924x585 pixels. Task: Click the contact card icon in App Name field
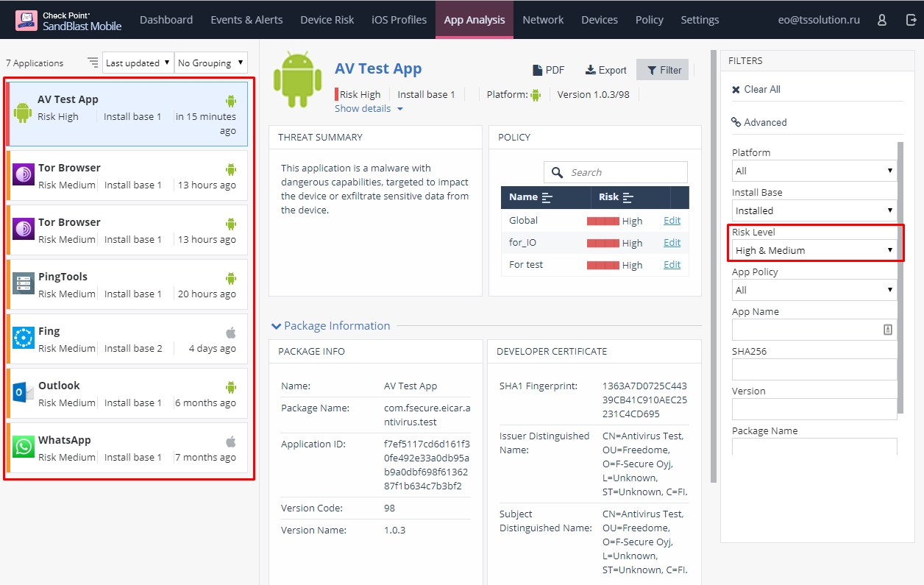(x=888, y=330)
